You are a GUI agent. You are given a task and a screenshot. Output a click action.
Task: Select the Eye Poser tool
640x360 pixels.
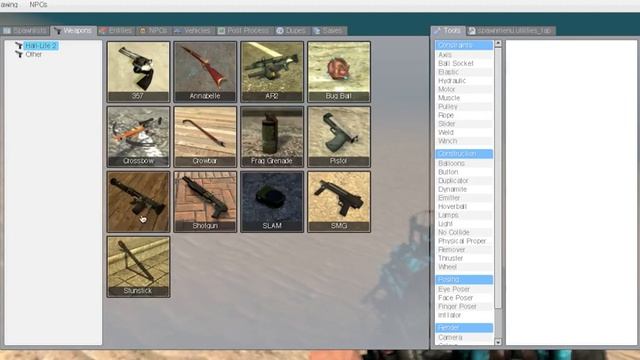coord(464,289)
